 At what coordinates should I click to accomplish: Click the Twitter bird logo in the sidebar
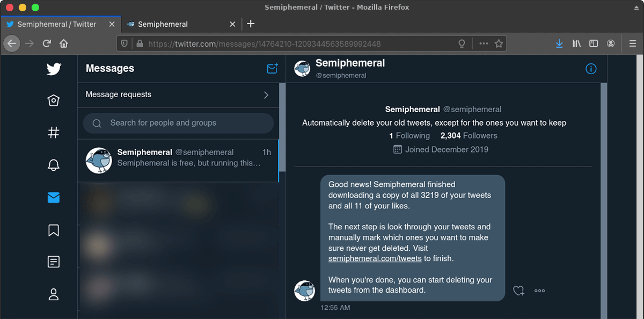[x=54, y=69]
